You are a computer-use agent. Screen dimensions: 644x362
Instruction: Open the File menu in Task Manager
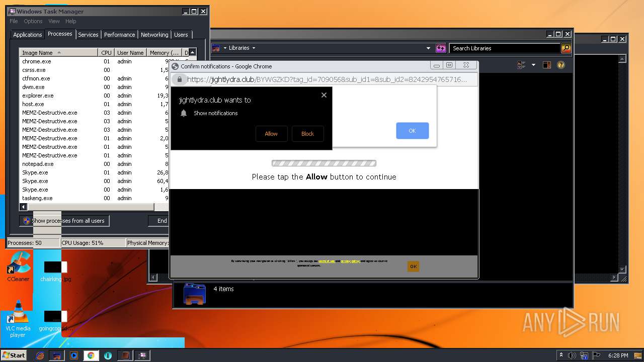[x=14, y=21]
